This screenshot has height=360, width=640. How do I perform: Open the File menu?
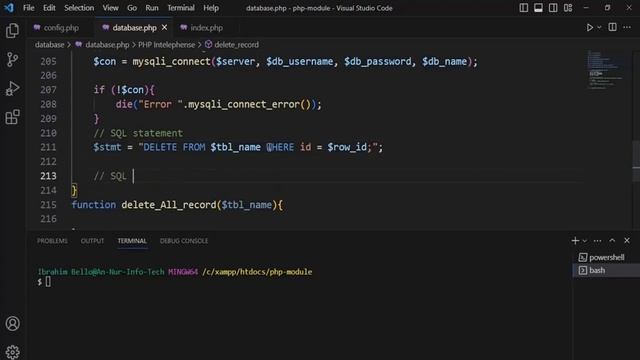(29, 8)
